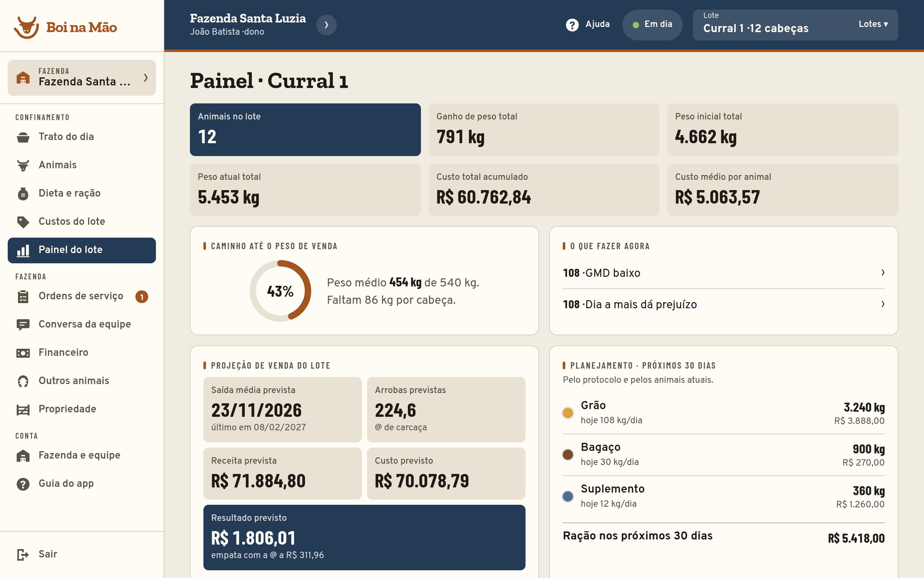Click Faltam 86 kg por cabeça text
924x578 pixels.
(391, 300)
